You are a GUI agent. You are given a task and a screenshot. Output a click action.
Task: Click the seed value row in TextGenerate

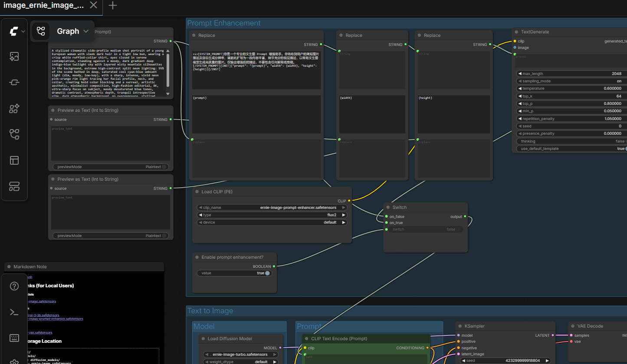[x=571, y=126]
